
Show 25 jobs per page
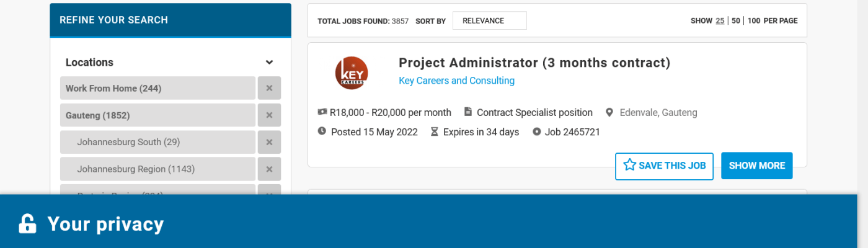click(720, 20)
